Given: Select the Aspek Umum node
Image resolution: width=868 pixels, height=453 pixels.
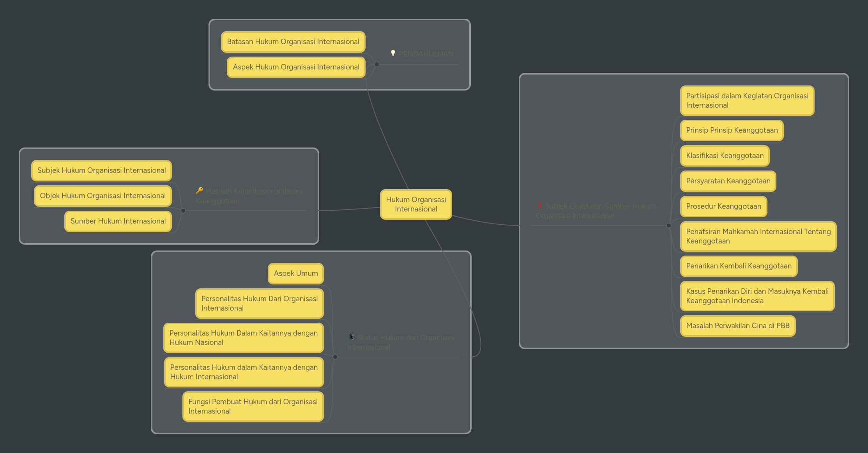Looking at the screenshot, I should (x=295, y=273).
